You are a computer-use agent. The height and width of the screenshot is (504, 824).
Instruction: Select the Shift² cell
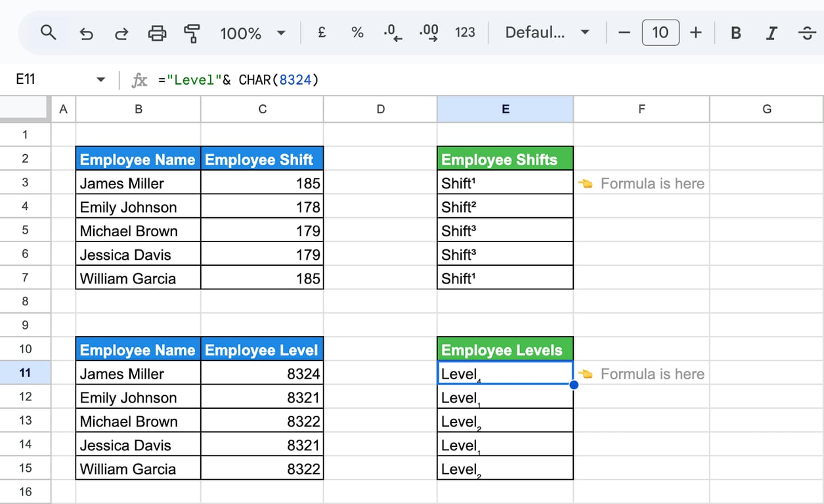tap(505, 206)
